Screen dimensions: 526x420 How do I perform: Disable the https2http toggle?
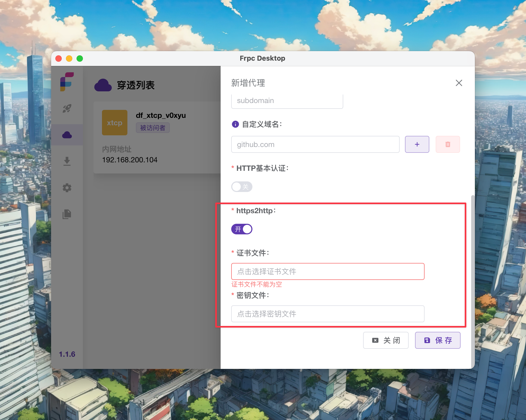coord(242,229)
